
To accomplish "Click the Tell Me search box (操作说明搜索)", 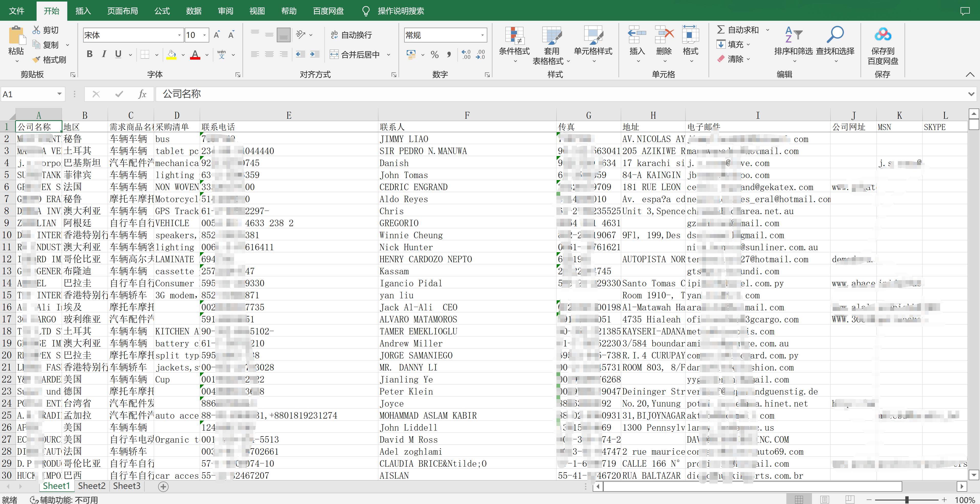I will (401, 11).
